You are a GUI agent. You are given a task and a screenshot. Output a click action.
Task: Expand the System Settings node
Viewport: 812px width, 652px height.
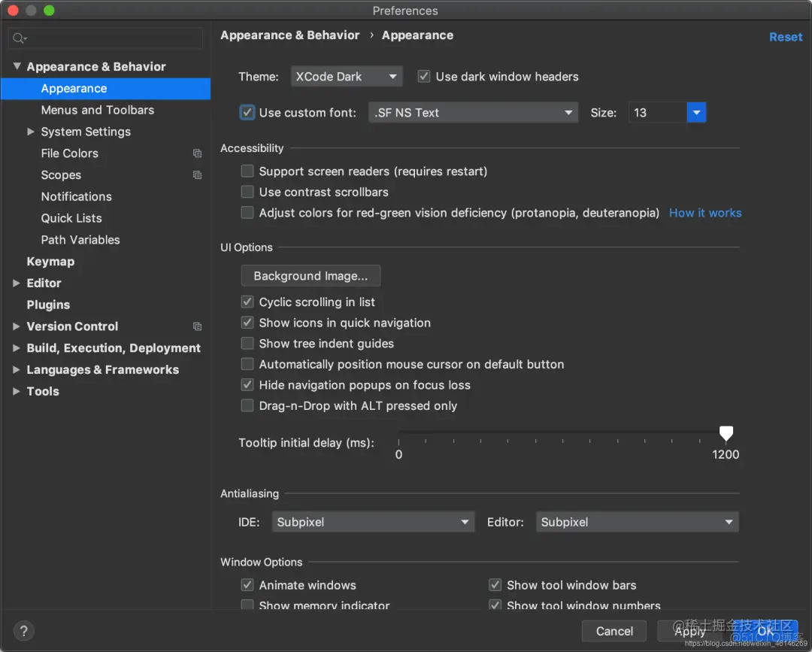[x=31, y=132]
